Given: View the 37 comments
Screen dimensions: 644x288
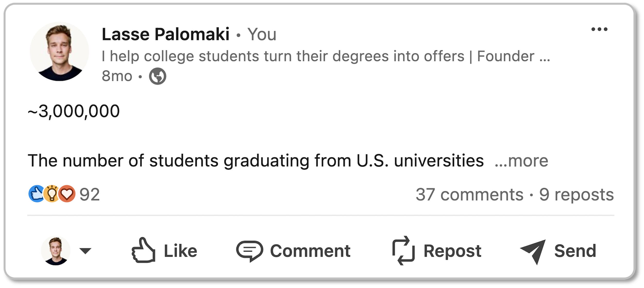Looking at the screenshot, I should coord(469,194).
